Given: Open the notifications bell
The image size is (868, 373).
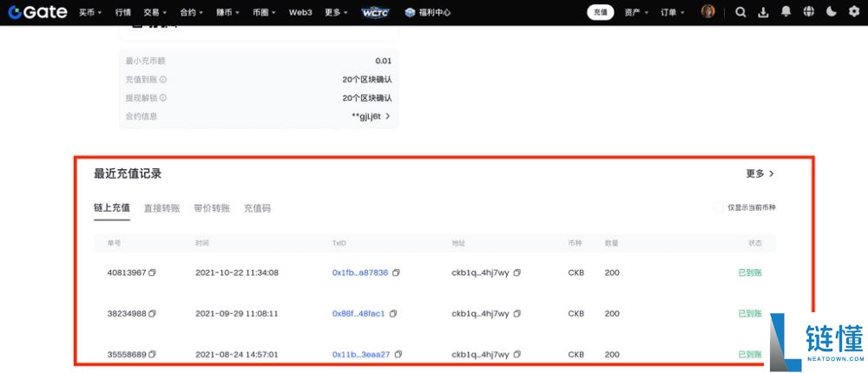Looking at the screenshot, I should tap(786, 12).
